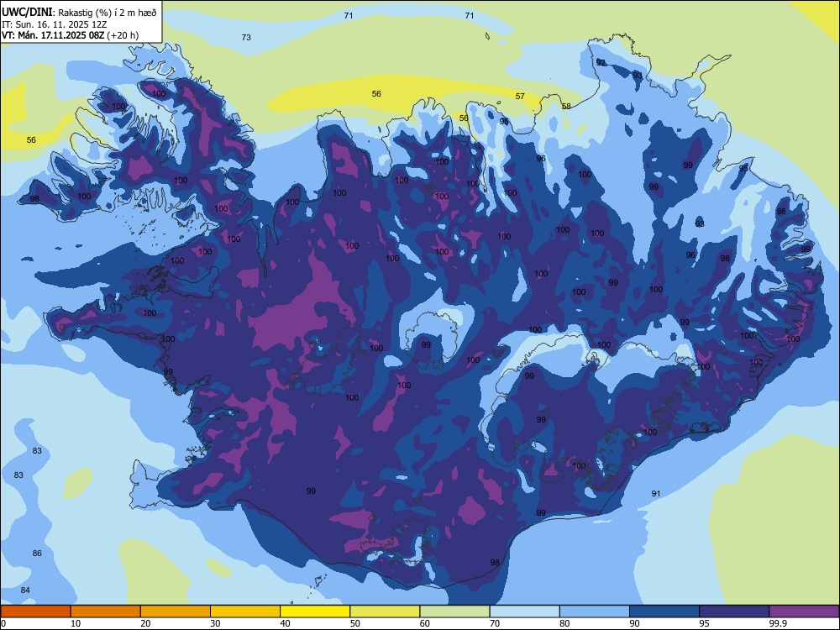Click the initial time line 'IT: Sun. 16. 11. 2025 12Z'
The width and height of the screenshot is (840, 630).
pos(54,24)
